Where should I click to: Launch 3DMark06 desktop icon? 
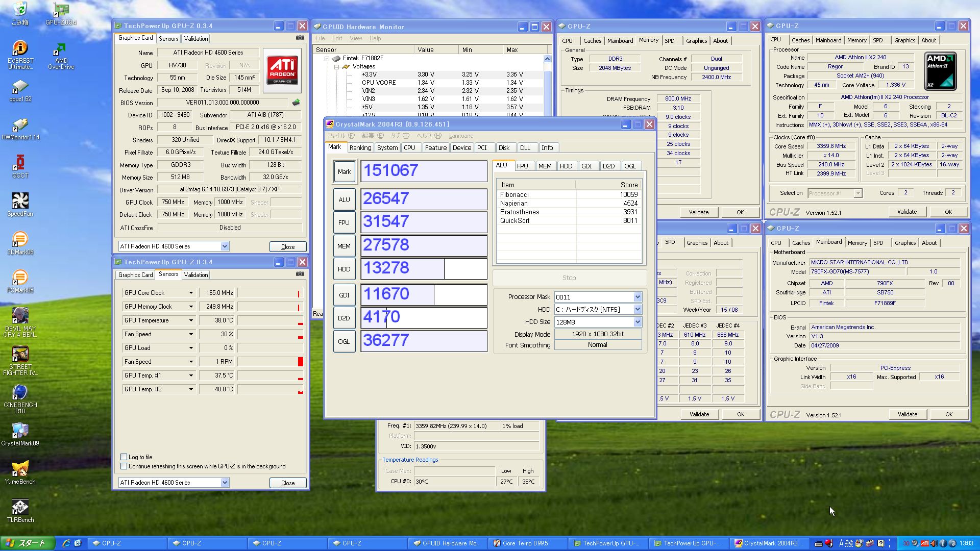click(20, 243)
